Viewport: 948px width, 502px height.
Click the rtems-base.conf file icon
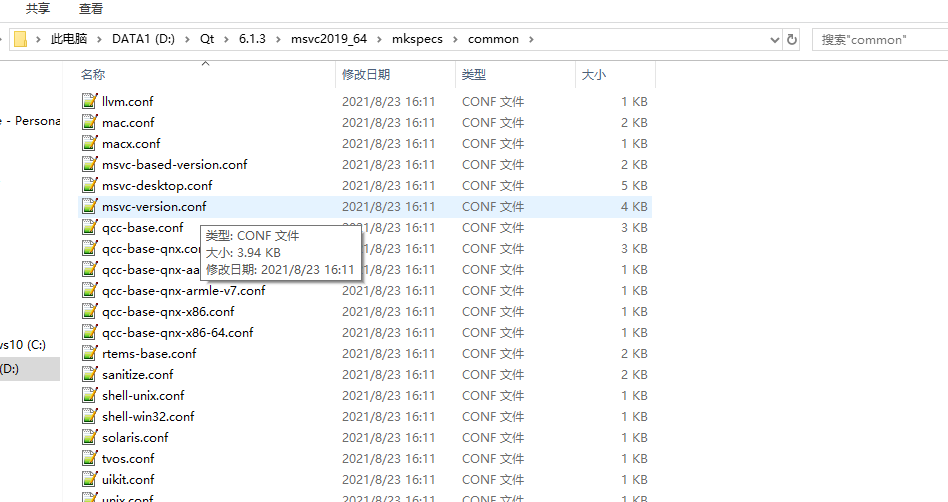pyautogui.click(x=89, y=353)
